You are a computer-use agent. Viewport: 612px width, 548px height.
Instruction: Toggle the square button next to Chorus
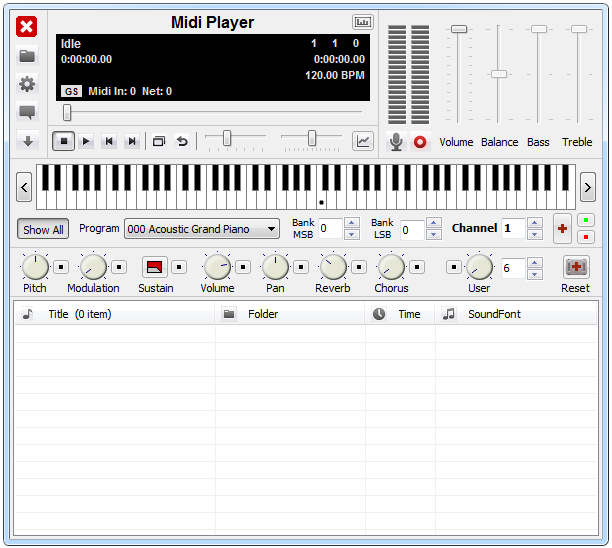pyautogui.click(x=417, y=267)
